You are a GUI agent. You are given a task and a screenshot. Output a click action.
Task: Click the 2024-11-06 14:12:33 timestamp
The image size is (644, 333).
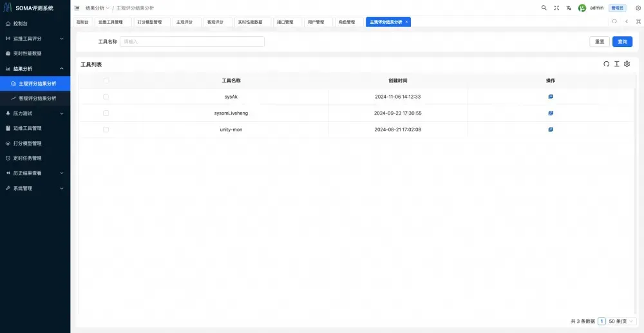(397, 97)
